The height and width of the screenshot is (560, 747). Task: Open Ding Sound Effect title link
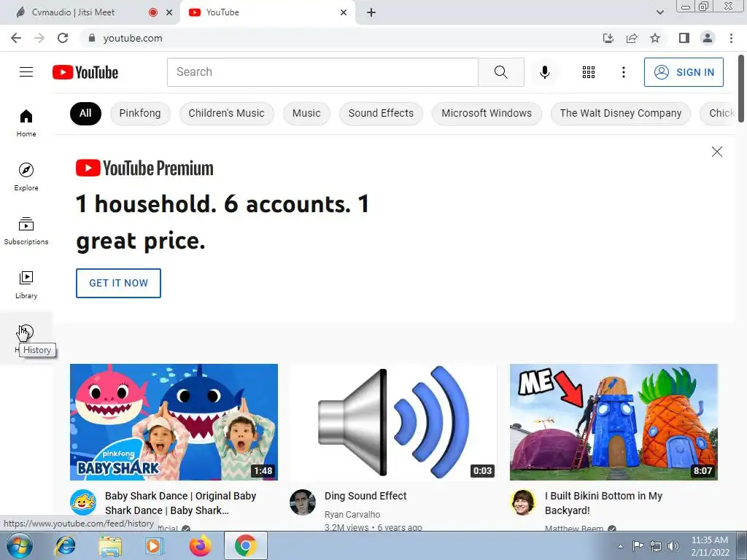(x=365, y=496)
